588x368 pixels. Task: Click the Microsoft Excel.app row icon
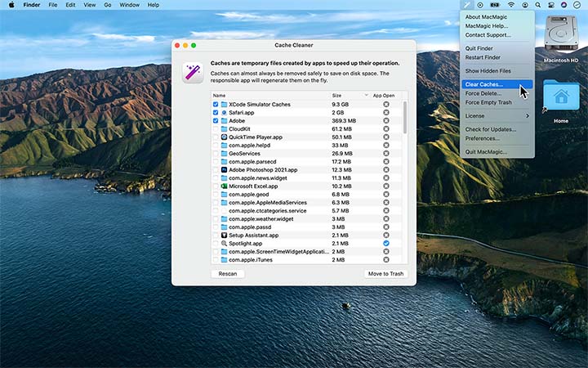click(x=224, y=186)
